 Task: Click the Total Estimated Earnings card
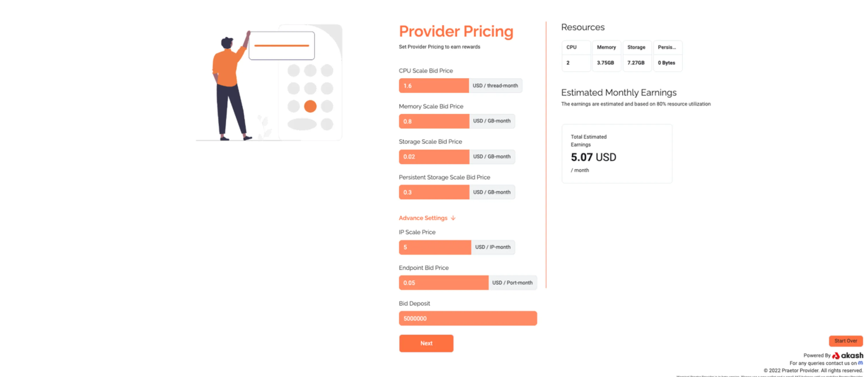[x=617, y=154]
